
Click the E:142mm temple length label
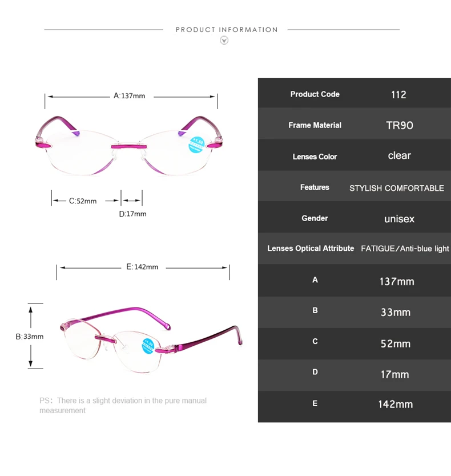[142, 267]
